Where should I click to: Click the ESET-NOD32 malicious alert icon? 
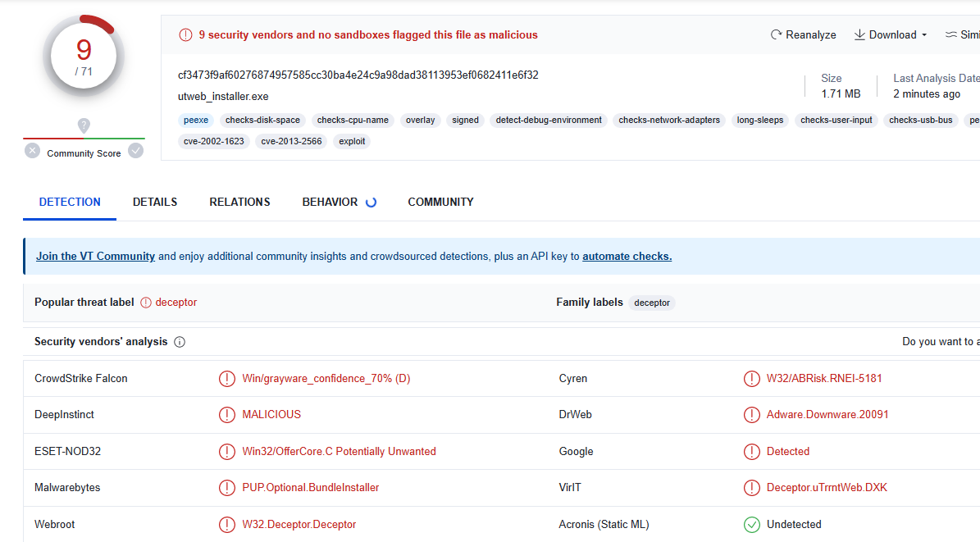point(227,451)
